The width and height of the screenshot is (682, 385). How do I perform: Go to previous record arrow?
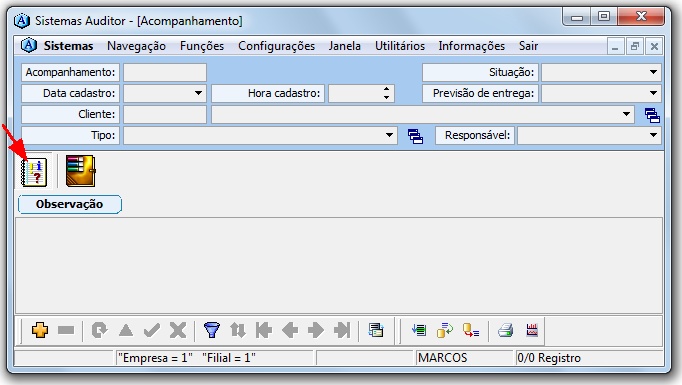[x=290, y=331]
